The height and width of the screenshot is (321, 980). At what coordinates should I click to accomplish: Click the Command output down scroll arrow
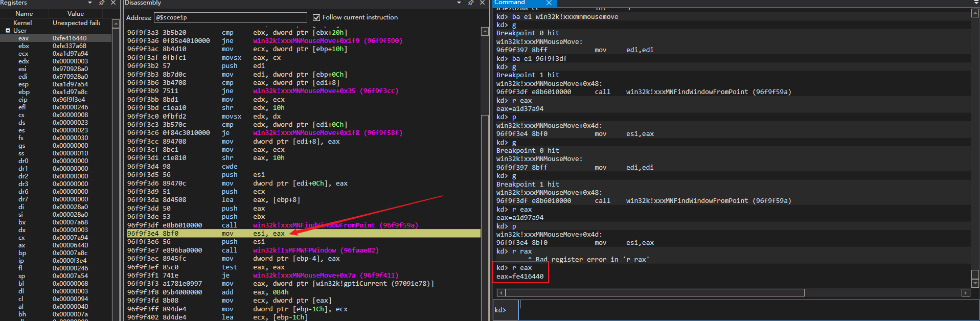tap(975, 284)
